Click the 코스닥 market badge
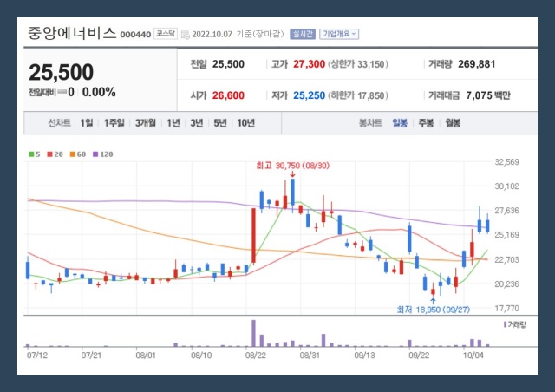The width and height of the screenshot is (555, 392). click(166, 34)
